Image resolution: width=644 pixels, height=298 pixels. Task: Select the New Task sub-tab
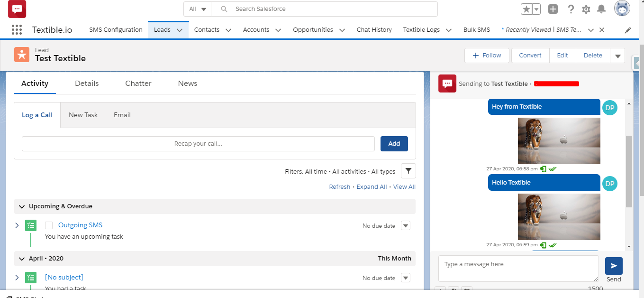[83, 115]
